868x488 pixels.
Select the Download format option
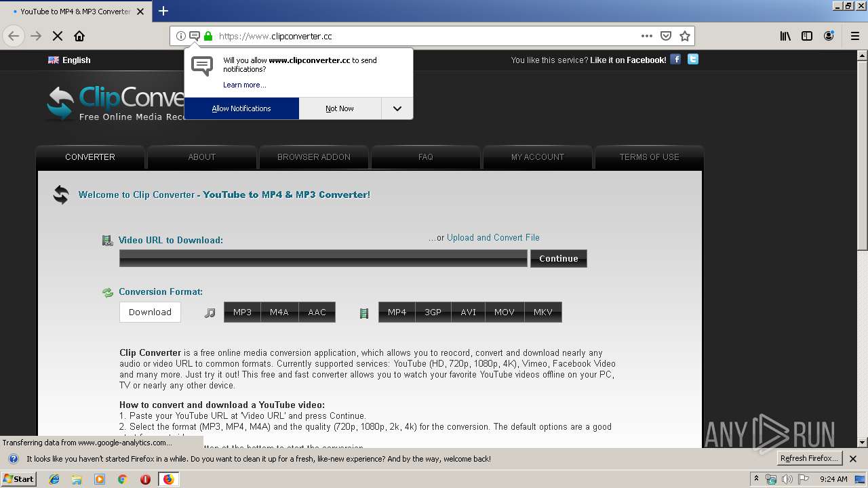coord(150,312)
